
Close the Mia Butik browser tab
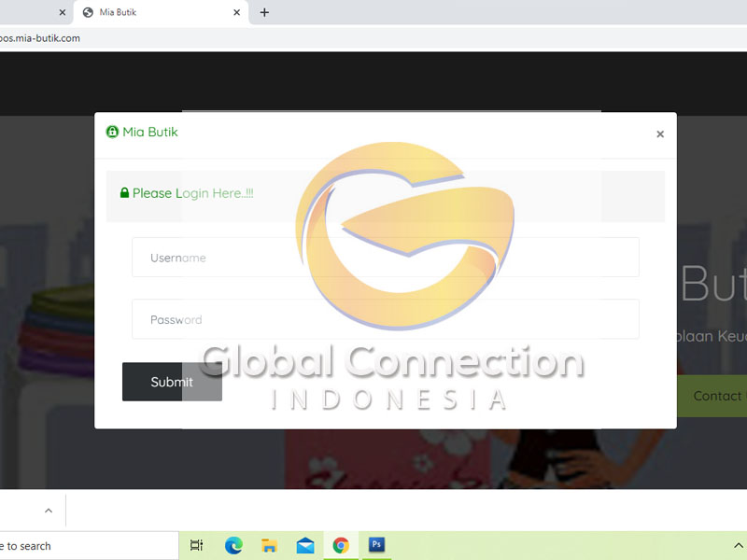point(237,13)
